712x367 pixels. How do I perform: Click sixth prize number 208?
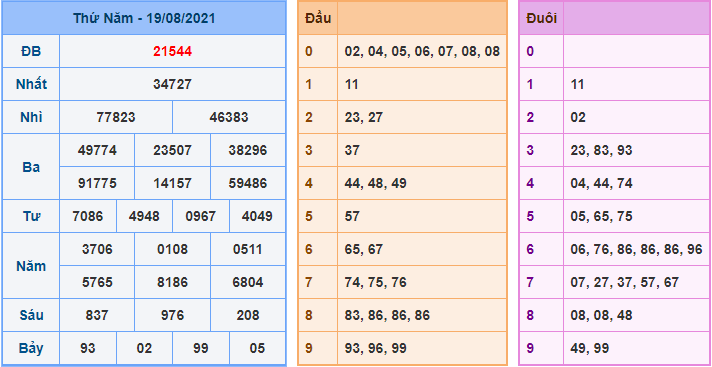click(248, 315)
